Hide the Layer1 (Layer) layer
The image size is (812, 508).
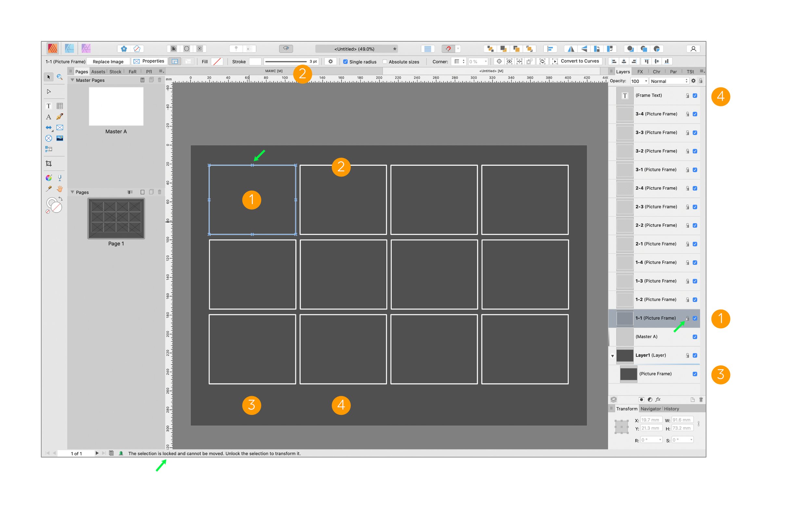point(695,356)
